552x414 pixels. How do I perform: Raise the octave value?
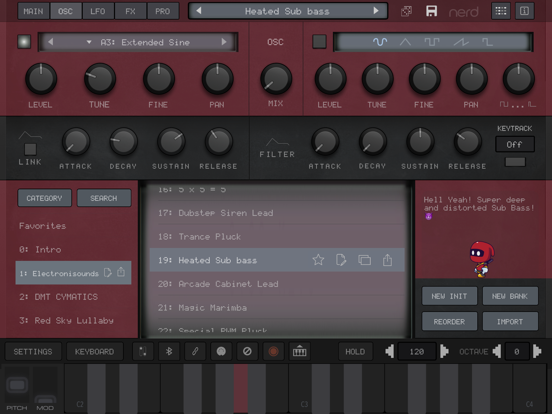click(x=537, y=351)
